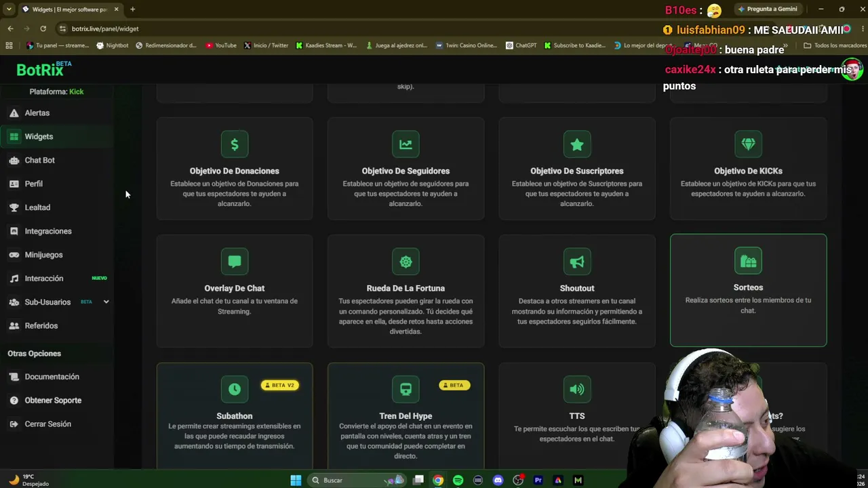The image size is (868, 488).
Task: Click the Referidos sidebar icon
Action: click(x=14, y=326)
